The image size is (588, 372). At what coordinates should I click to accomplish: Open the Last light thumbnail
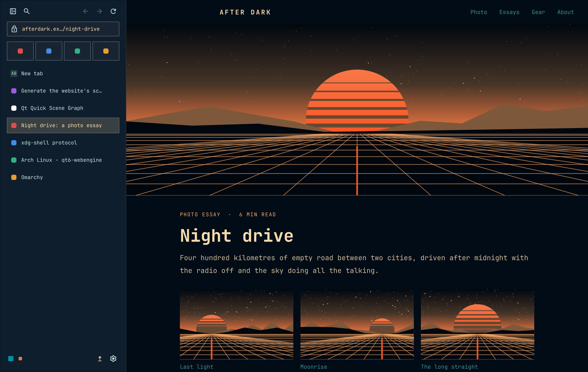click(236, 324)
